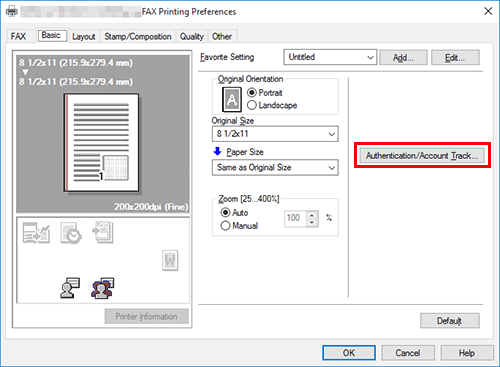This screenshot has height=367, width=500.
Task: Click the page preview thumbnail
Action: point(101,143)
